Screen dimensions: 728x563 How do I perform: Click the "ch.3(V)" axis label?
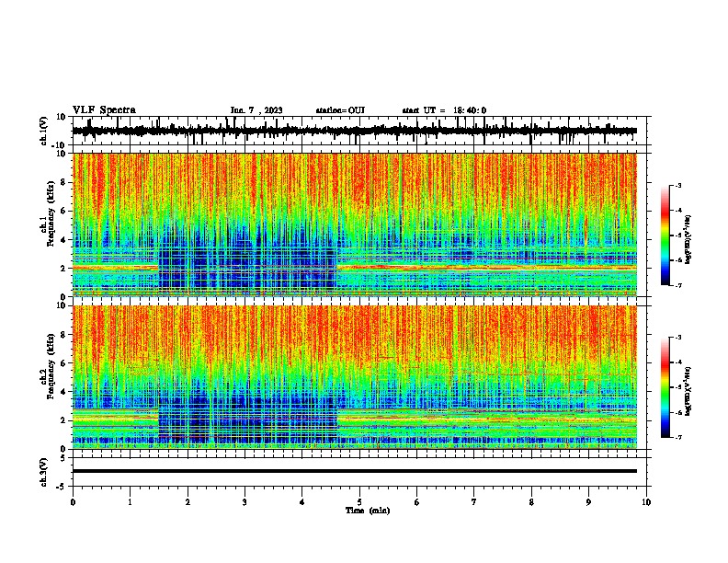pos(44,472)
